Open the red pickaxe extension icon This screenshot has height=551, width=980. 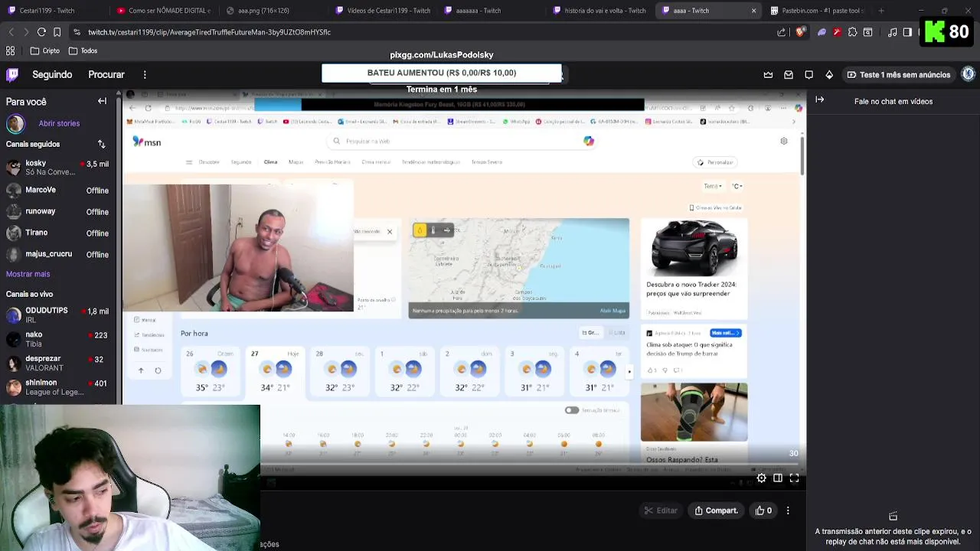tap(837, 32)
